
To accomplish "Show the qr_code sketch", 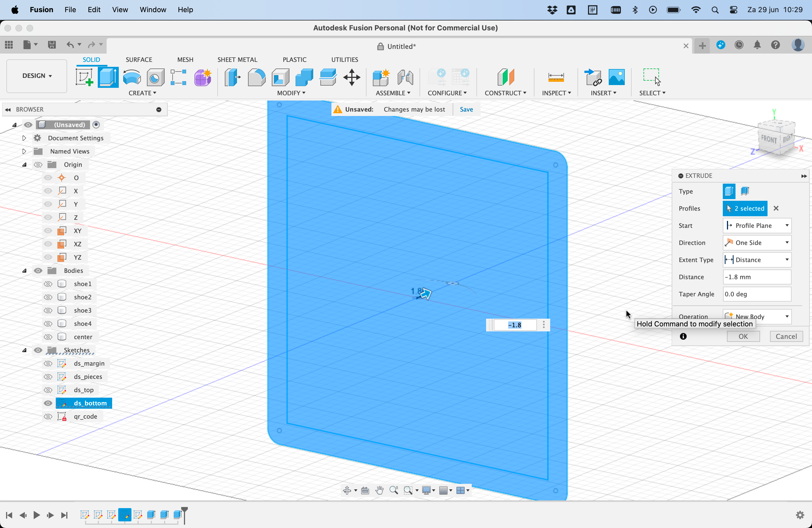I will (48, 416).
